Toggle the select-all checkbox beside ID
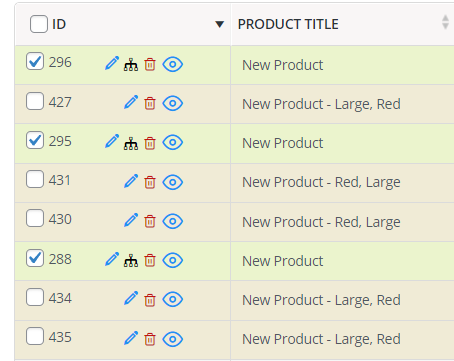Image resolution: width=454 pixels, height=361 pixels. pyautogui.click(x=39, y=24)
